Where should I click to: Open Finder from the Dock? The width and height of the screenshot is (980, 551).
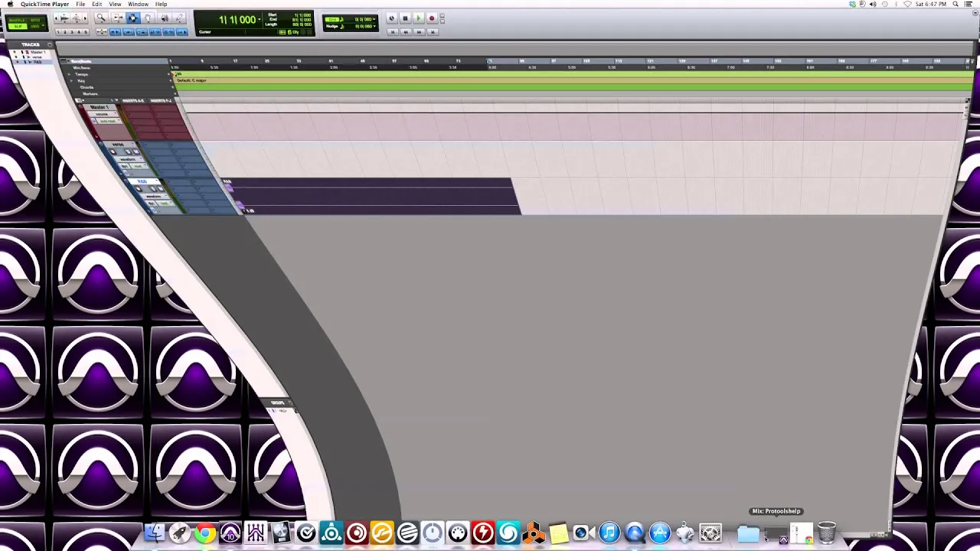(x=154, y=533)
